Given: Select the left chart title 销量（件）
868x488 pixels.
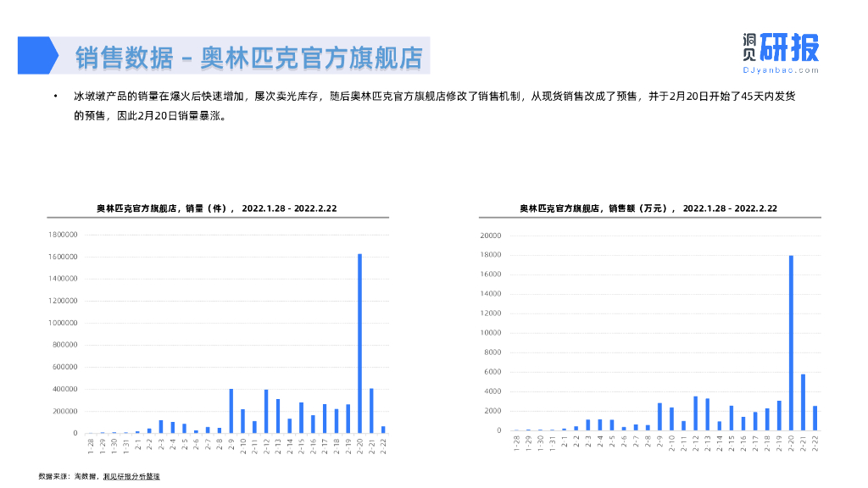Looking at the screenshot, I should coord(216,208).
